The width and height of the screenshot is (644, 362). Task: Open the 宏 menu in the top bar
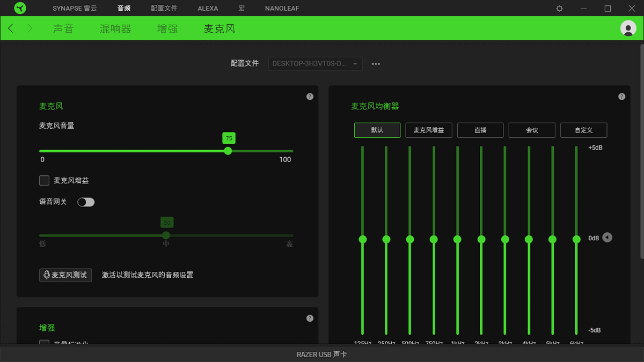click(x=241, y=9)
